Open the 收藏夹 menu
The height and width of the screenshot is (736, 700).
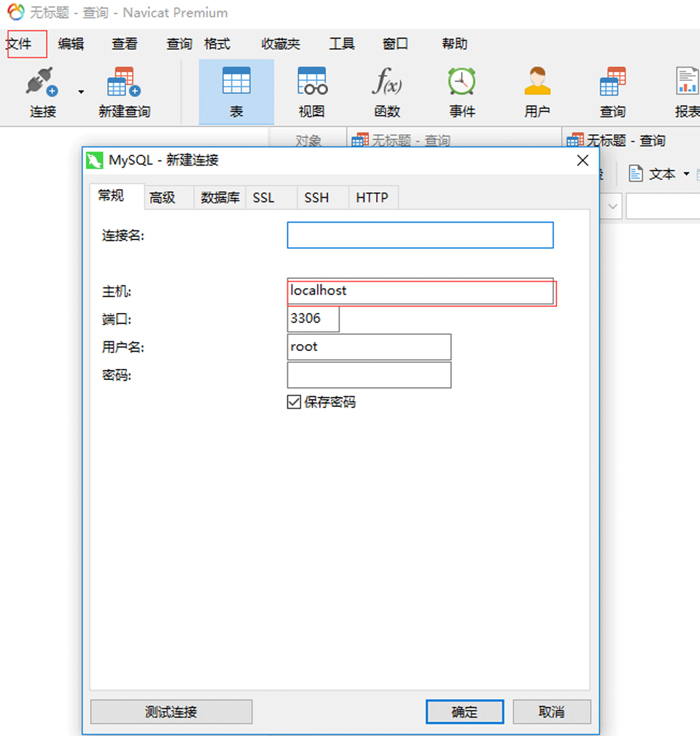pos(281,44)
